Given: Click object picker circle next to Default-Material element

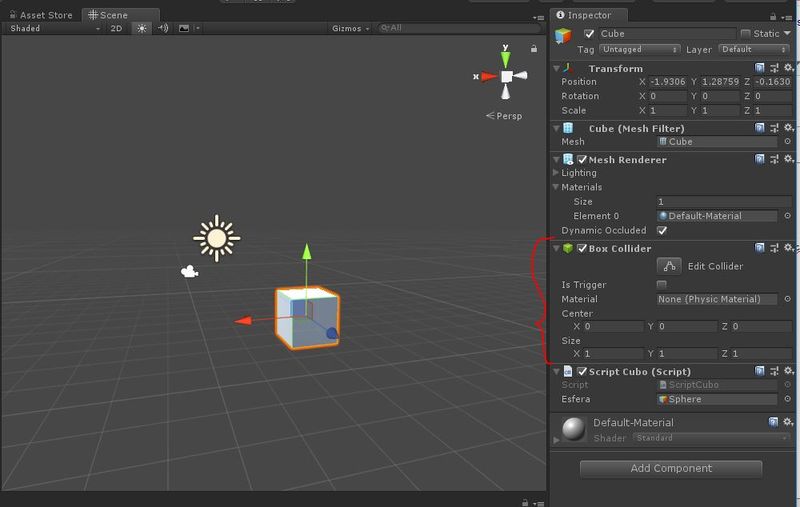Looking at the screenshot, I should pyautogui.click(x=787, y=216).
